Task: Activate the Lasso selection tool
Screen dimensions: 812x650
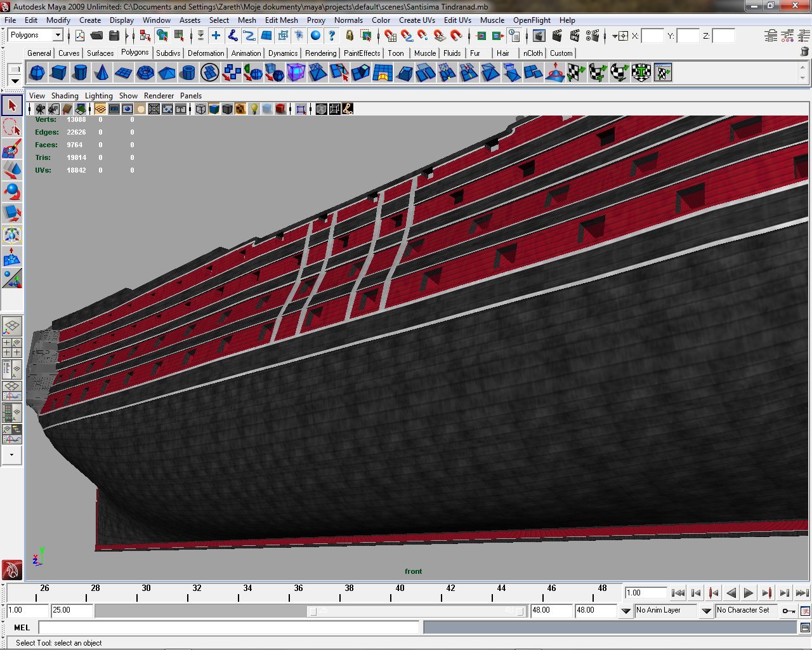Action: pyautogui.click(x=12, y=128)
